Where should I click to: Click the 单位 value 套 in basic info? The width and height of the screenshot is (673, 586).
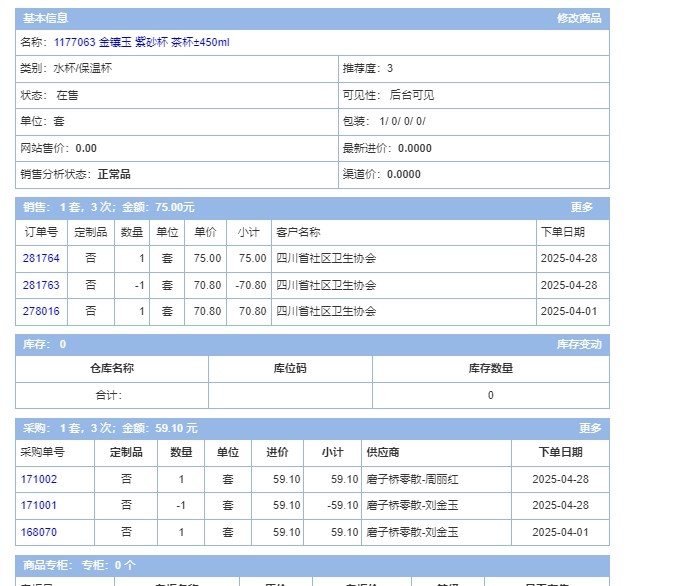click(x=59, y=121)
